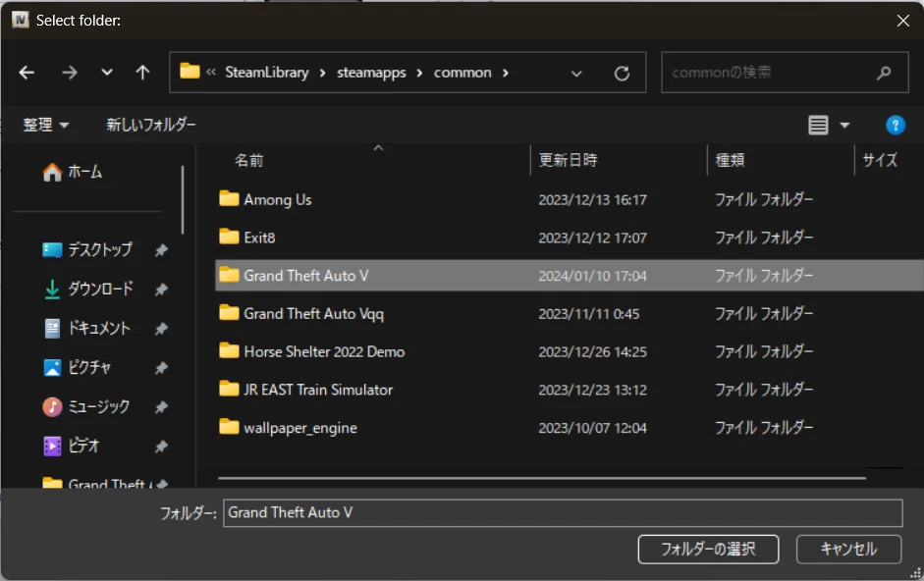Open the recent locations chevron
This screenshot has width=924, height=581.
(107, 73)
